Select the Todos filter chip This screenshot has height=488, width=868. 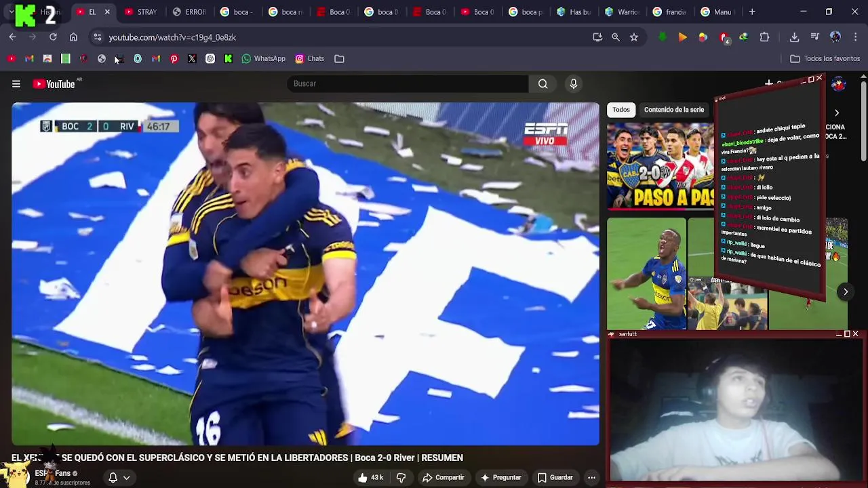pyautogui.click(x=621, y=110)
